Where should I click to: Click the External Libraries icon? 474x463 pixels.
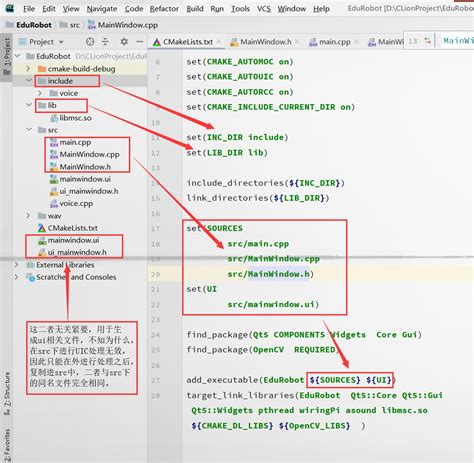point(30,265)
